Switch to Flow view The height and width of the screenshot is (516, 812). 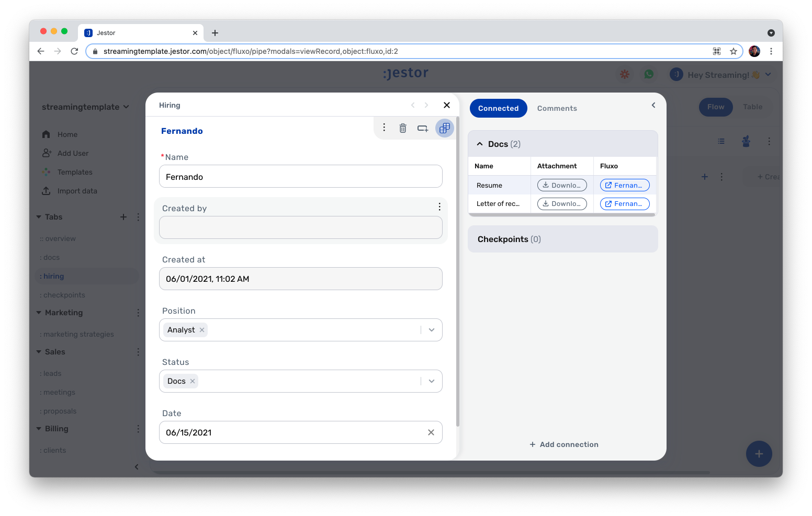coord(716,107)
